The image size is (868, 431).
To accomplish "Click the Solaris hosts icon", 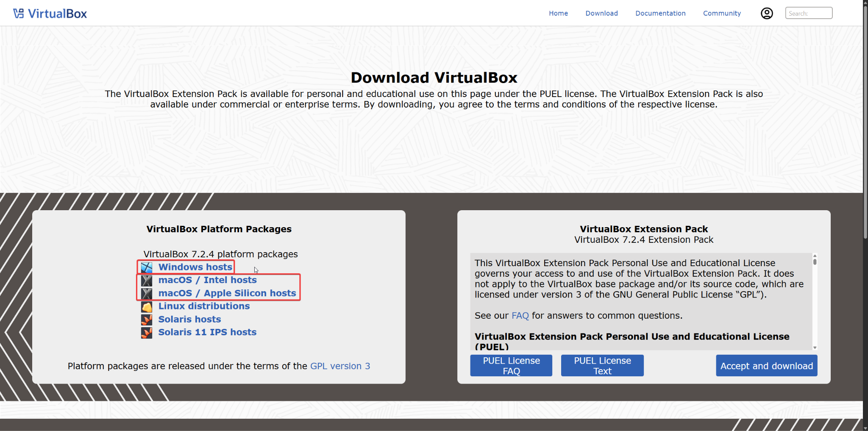I will pos(147,320).
